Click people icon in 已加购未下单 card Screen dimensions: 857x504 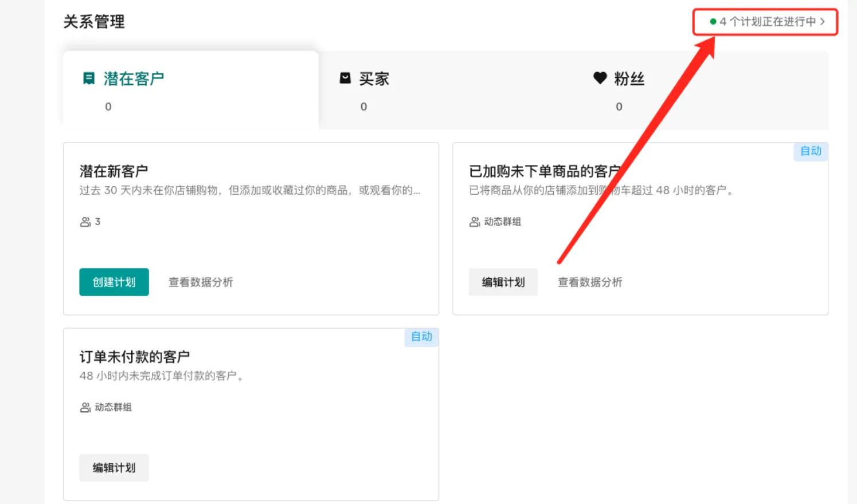tap(475, 222)
